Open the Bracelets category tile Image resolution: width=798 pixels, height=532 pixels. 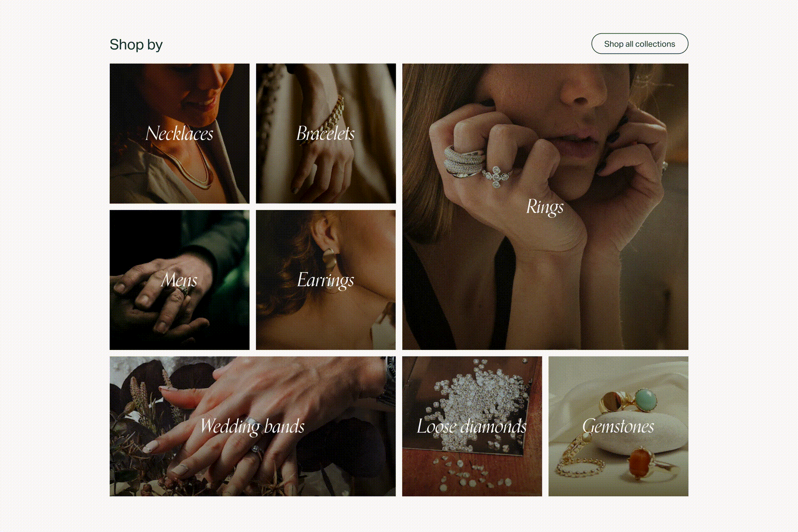(326, 133)
